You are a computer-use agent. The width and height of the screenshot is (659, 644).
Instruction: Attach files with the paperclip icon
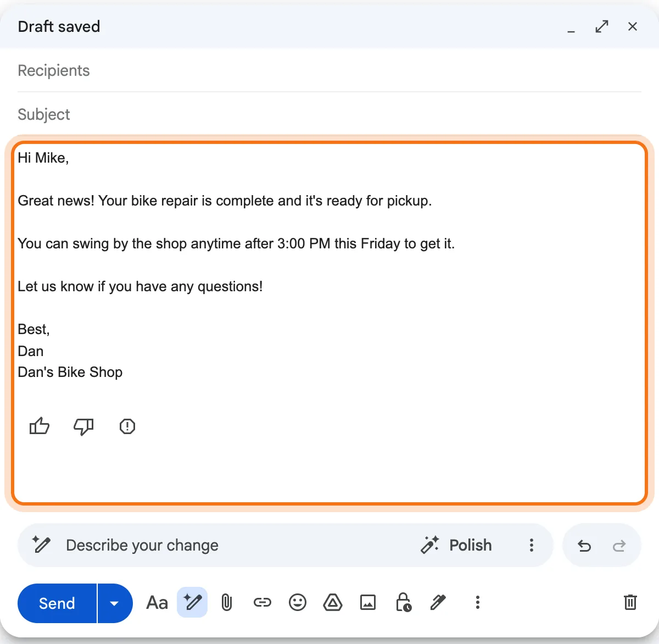point(227,603)
